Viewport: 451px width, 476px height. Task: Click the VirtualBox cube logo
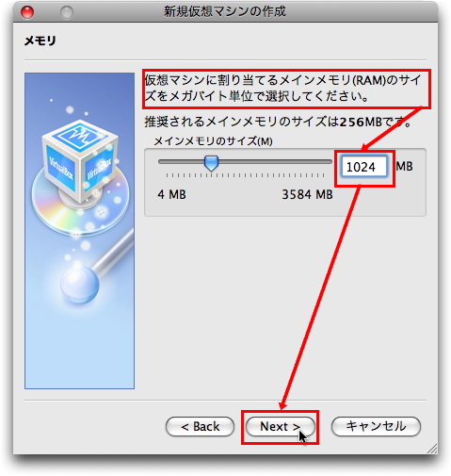80,160
